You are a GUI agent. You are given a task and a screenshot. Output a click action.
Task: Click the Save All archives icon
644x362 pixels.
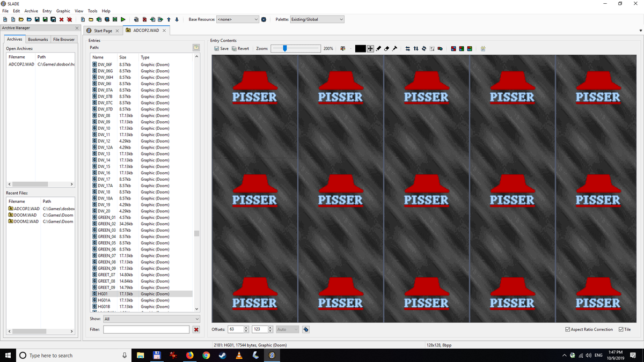(53, 19)
